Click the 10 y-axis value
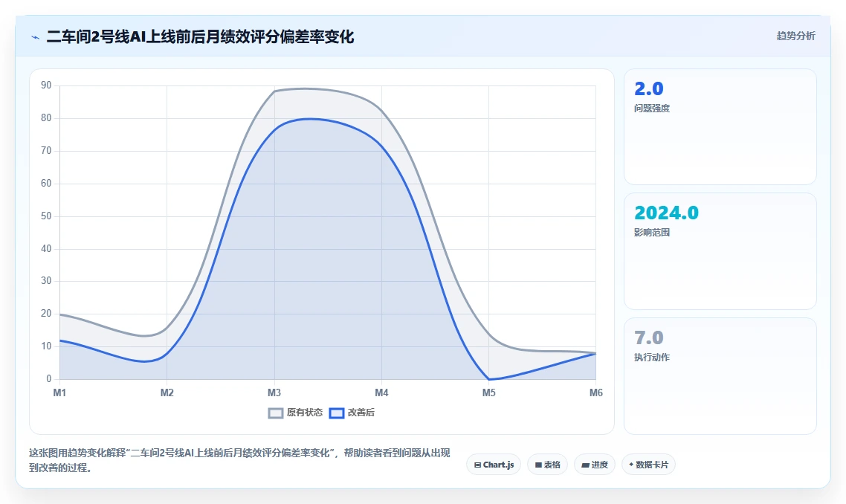Image resolution: width=846 pixels, height=504 pixels. 46,346
